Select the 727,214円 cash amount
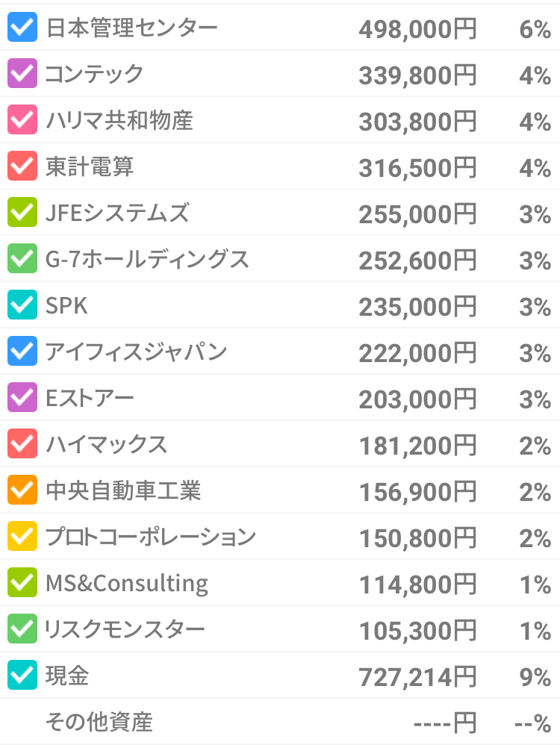 417,676
